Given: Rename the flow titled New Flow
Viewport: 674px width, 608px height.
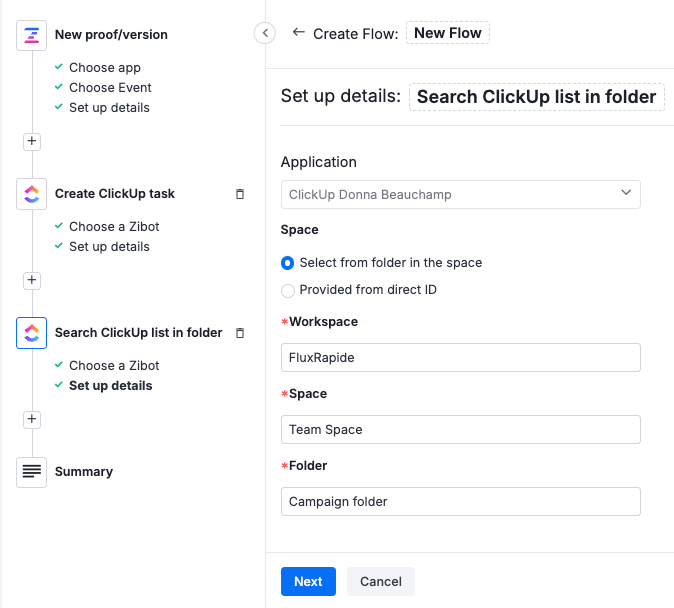Looking at the screenshot, I should pos(447,33).
